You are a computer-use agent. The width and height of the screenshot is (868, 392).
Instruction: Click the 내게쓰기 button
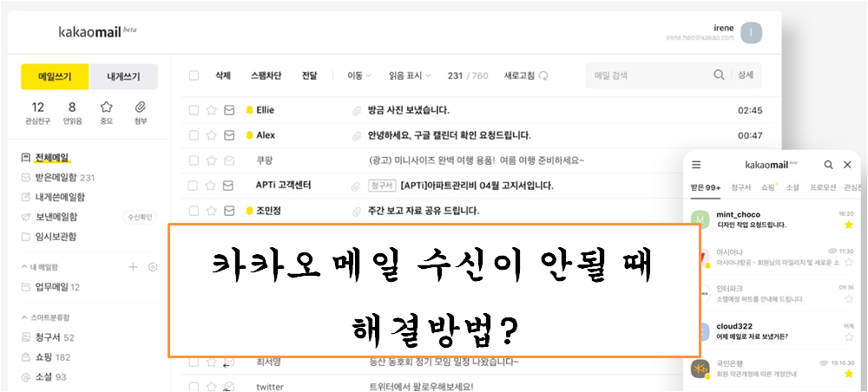point(123,77)
